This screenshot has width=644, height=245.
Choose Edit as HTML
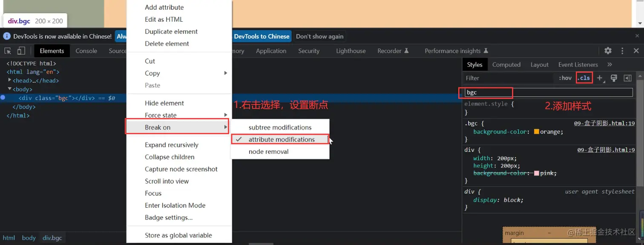click(x=179, y=19)
